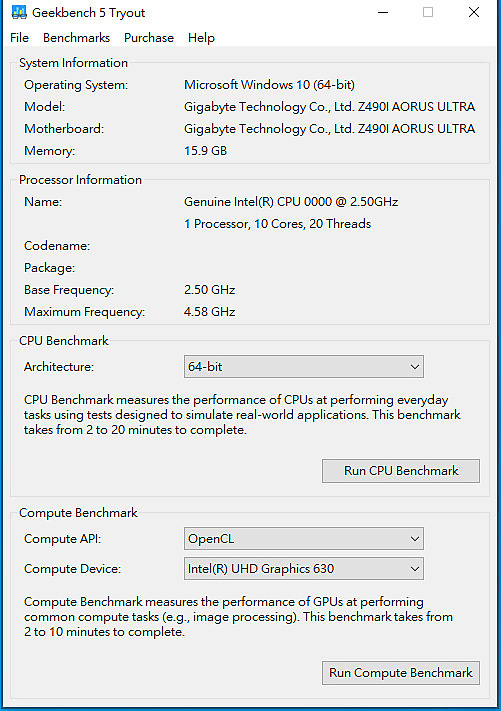Image resolution: width=501 pixels, height=711 pixels.
Task: Open the Purchase menu
Action: pyautogui.click(x=149, y=38)
